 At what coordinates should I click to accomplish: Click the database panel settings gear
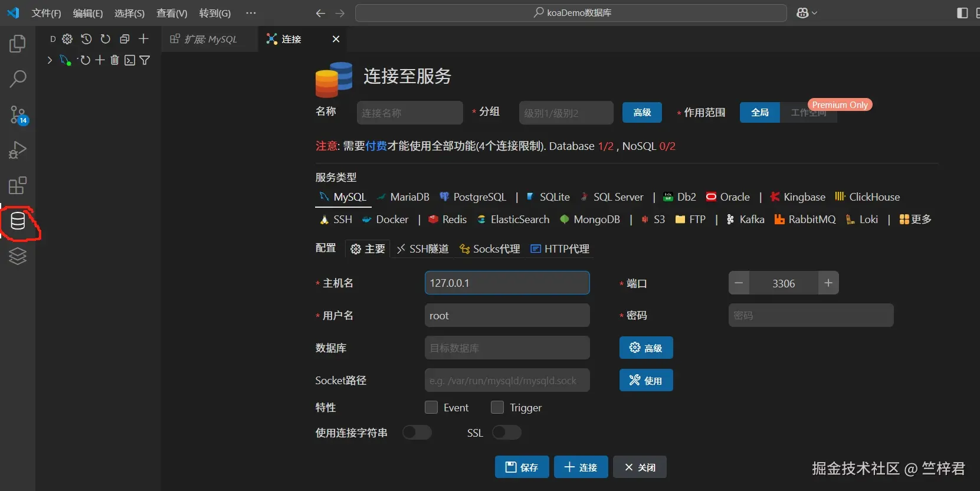point(67,39)
